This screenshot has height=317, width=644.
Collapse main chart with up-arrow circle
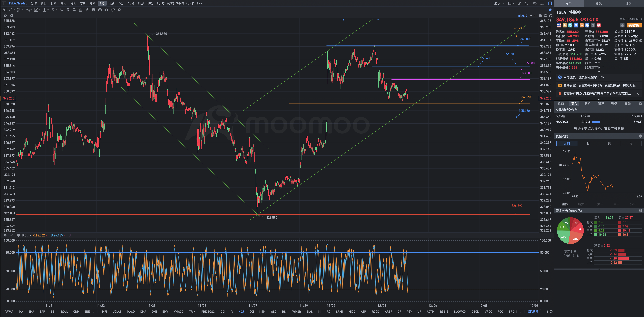click(x=12, y=16)
